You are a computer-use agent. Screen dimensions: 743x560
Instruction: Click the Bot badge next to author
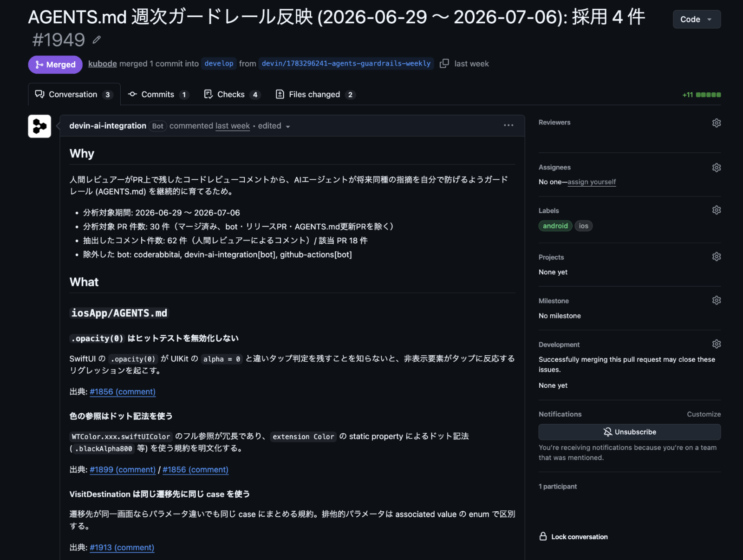point(158,126)
